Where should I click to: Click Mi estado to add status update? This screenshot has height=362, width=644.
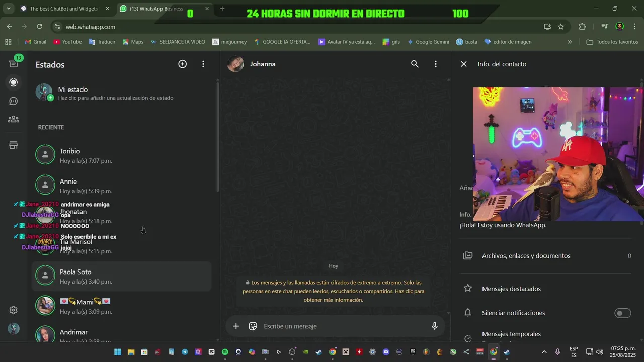pos(122,93)
